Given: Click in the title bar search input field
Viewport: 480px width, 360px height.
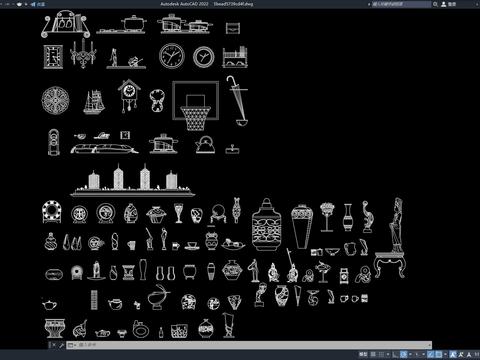Looking at the screenshot, I should point(401,4).
